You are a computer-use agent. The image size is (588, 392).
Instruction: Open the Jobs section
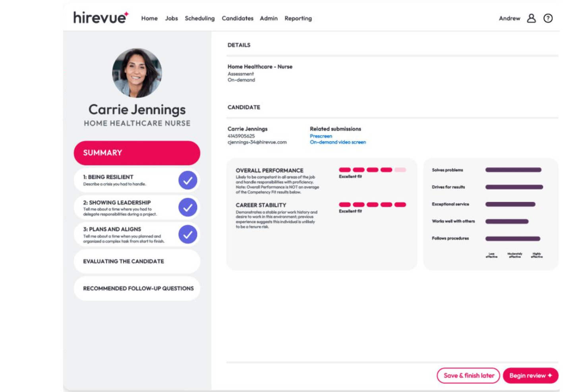tap(171, 18)
